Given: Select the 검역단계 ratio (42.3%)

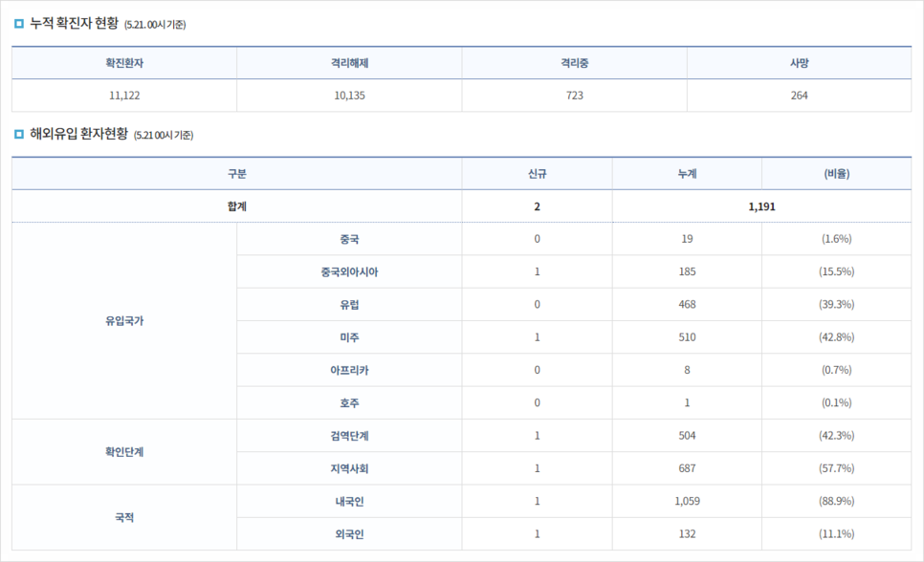Looking at the screenshot, I should click(x=837, y=436).
